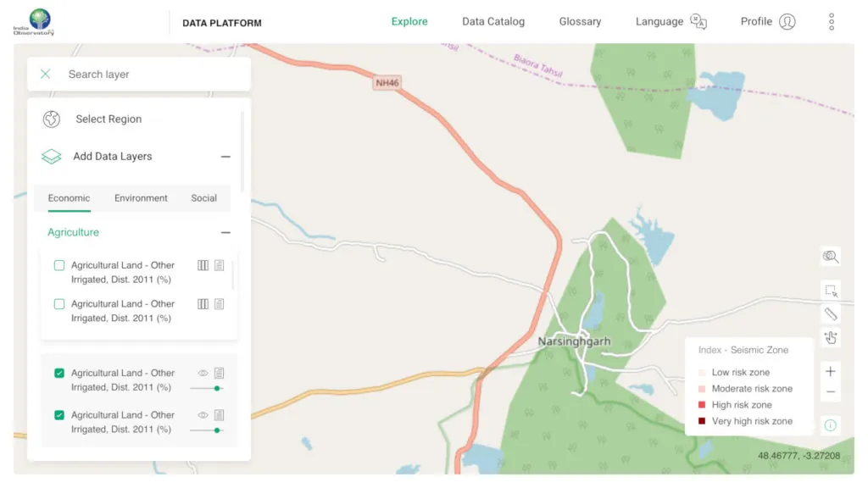Click the side panel vertical scrollbar
The image size is (868, 488).
tap(242, 152)
